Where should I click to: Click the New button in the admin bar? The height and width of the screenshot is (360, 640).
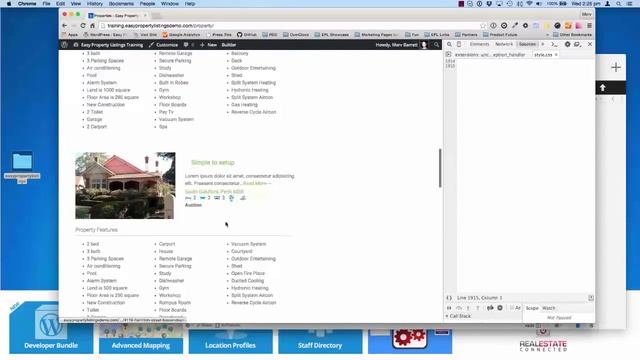pos(209,44)
